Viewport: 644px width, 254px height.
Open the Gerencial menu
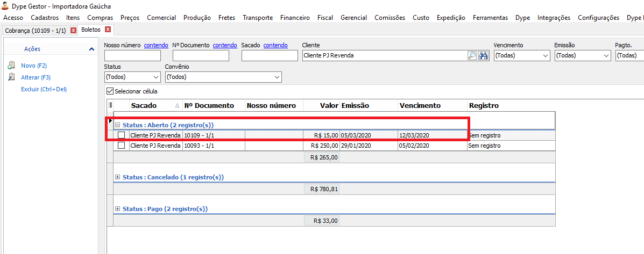pyautogui.click(x=353, y=18)
